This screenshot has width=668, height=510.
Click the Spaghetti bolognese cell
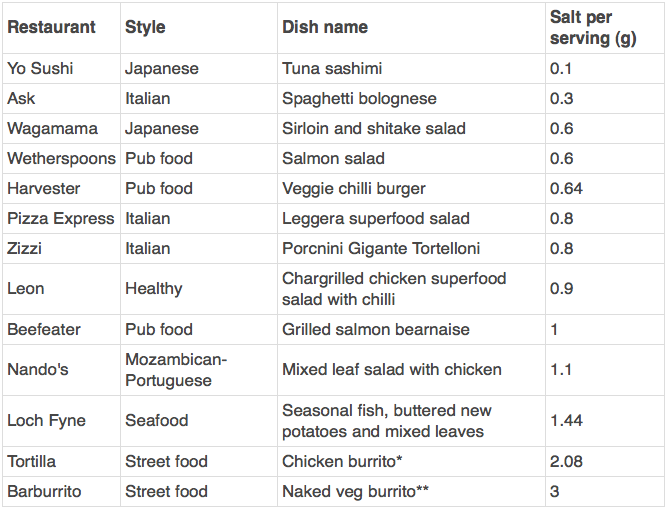tap(411, 98)
